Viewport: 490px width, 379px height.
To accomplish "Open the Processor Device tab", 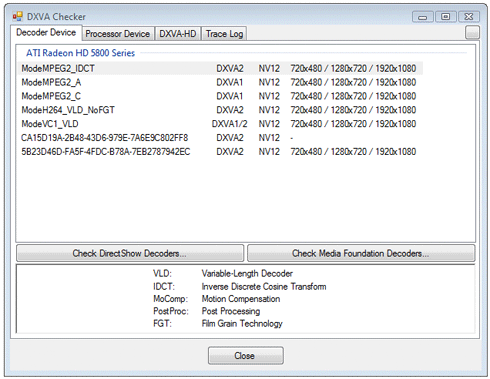I will pyautogui.click(x=118, y=34).
